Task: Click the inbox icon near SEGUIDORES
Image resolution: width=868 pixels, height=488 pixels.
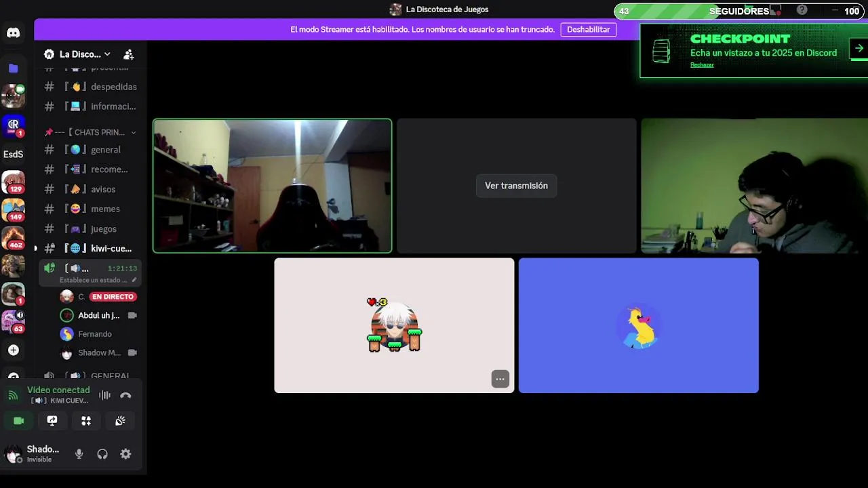Action: point(776,10)
